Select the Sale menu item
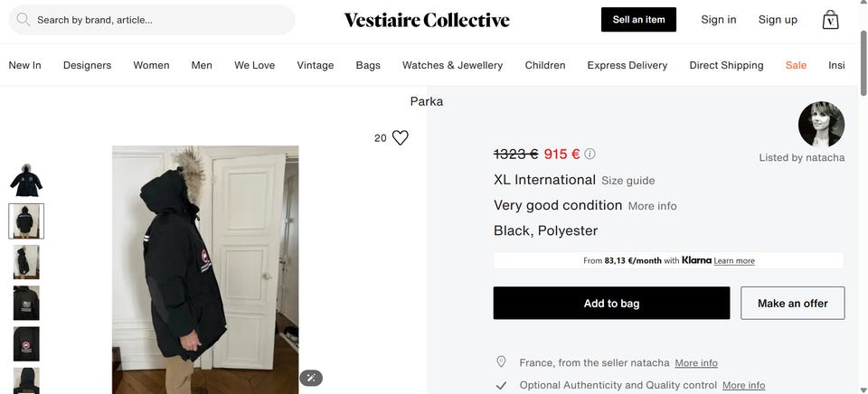The height and width of the screenshot is (394, 868). click(x=796, y=65)
